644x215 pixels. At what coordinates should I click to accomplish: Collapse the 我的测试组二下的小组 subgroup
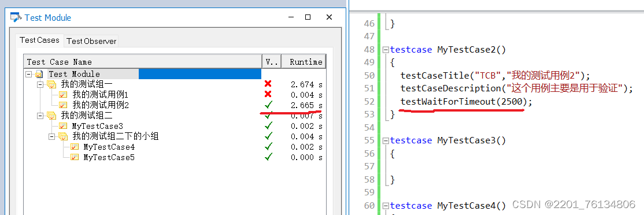[52, 136]
